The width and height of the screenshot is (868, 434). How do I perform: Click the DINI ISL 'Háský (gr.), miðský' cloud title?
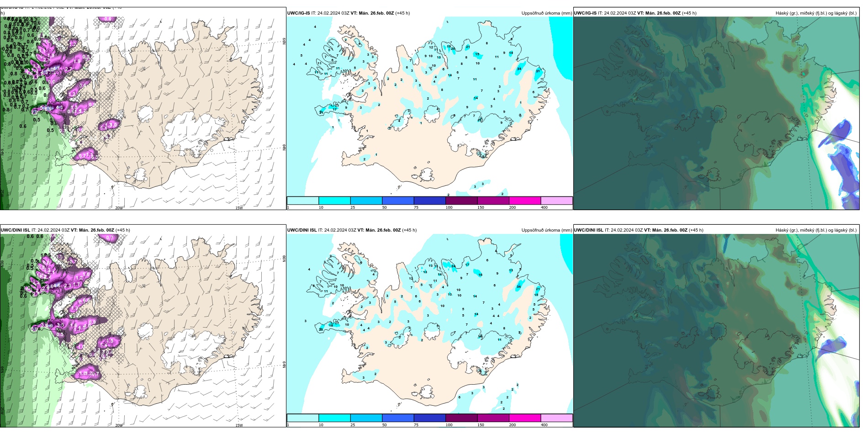coord(816,230)
